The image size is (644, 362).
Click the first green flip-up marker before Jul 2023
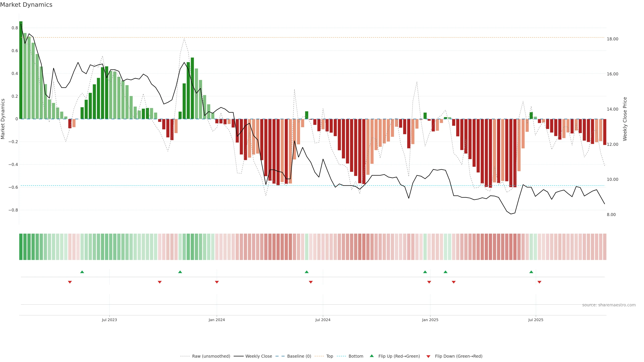coord(82,272)
